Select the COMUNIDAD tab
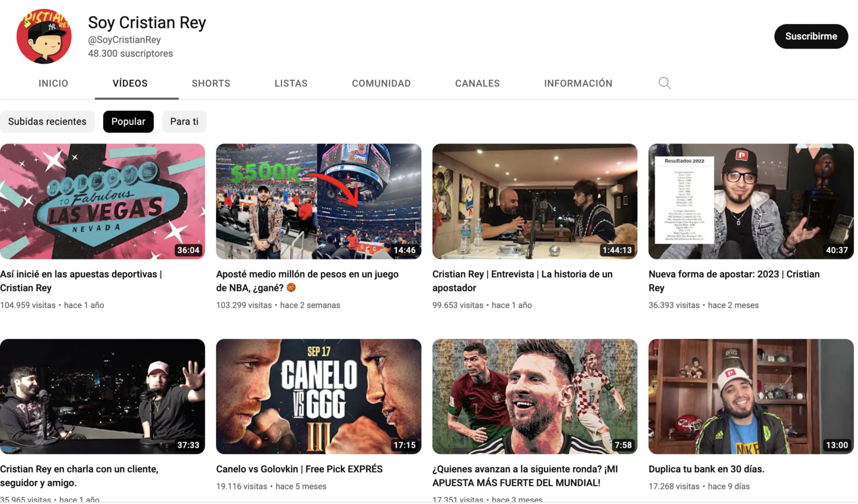 [381, 83]
